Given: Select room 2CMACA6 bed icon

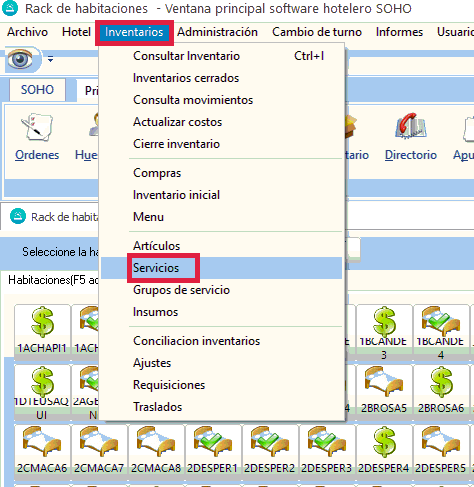Looking at the screenshot, I should pyautogui.click(x=42, y=442).
